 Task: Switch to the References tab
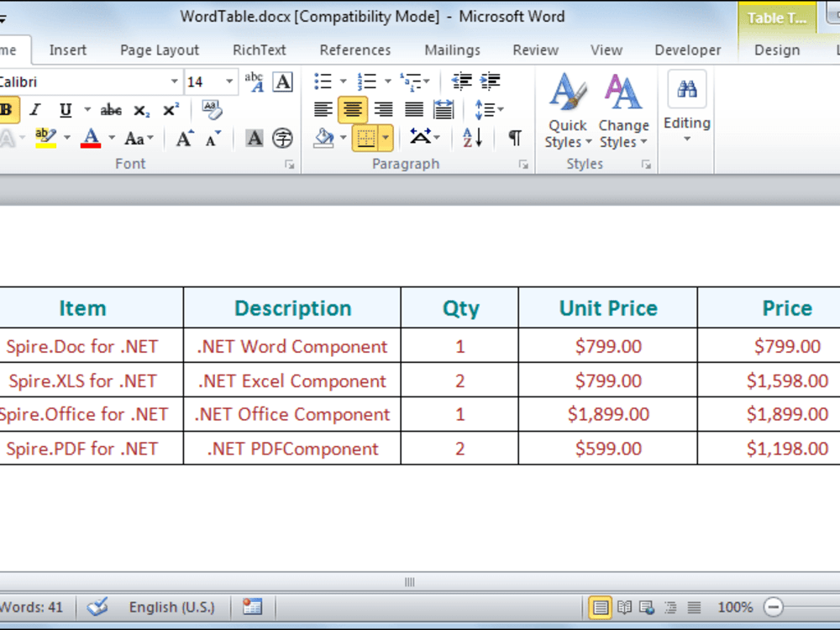click(355, 50)
